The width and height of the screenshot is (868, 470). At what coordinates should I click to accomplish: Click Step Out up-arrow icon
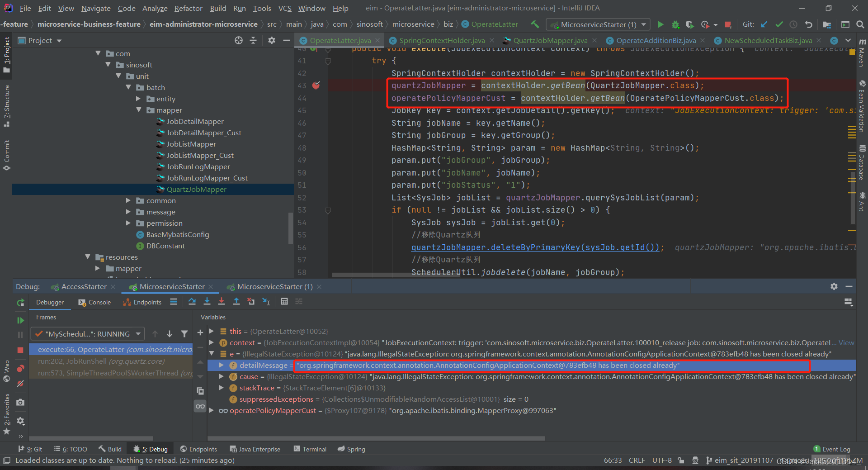pyautogui.click(x=236, y=302)
